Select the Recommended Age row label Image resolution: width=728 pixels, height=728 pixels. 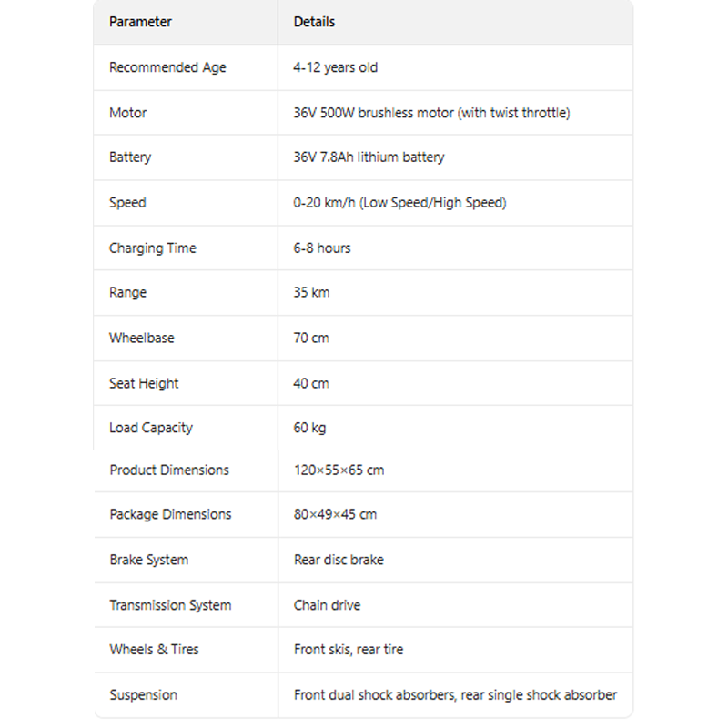pos(167,67)
